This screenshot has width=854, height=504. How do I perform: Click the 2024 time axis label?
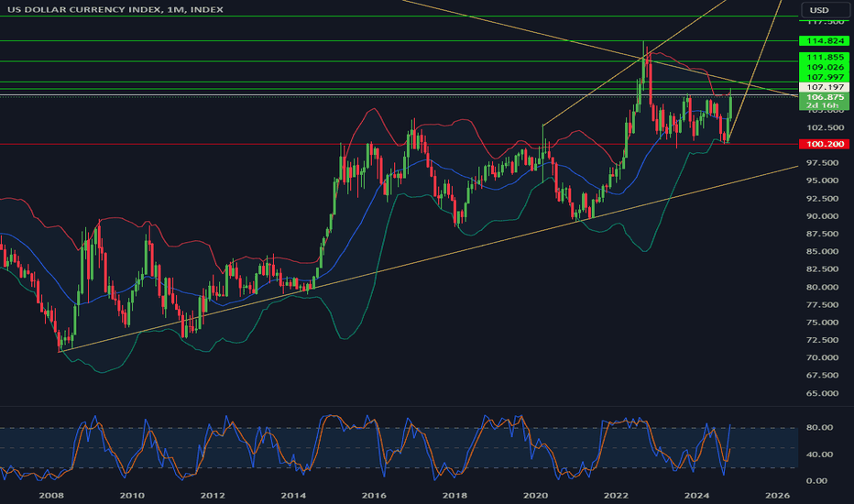[696, 495]
